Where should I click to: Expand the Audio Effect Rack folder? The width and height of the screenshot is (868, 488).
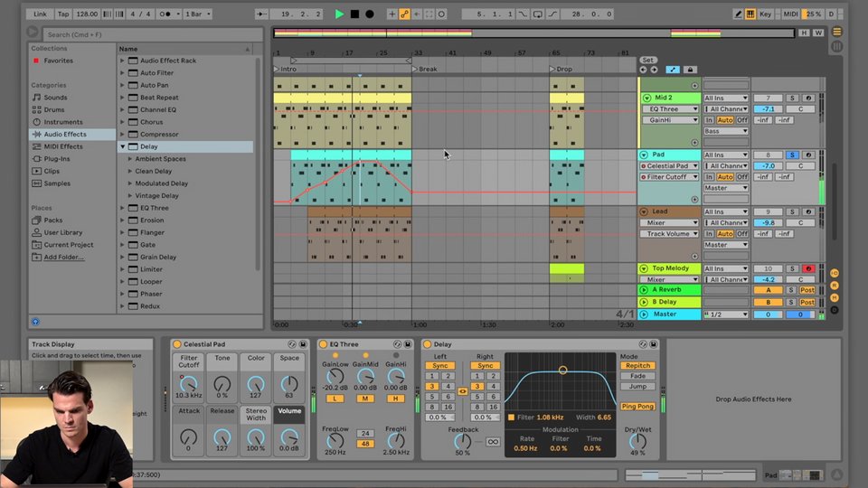tap(122, 61)
